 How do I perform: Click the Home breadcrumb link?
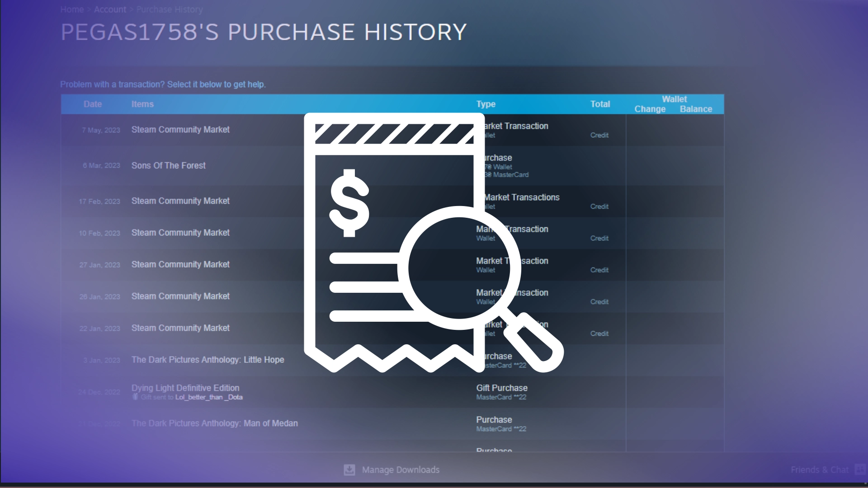(x=71, y=9)
